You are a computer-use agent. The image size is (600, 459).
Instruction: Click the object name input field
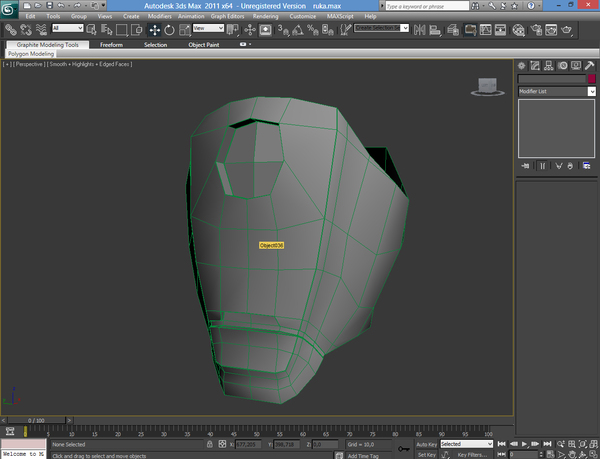tap(551, 78)
